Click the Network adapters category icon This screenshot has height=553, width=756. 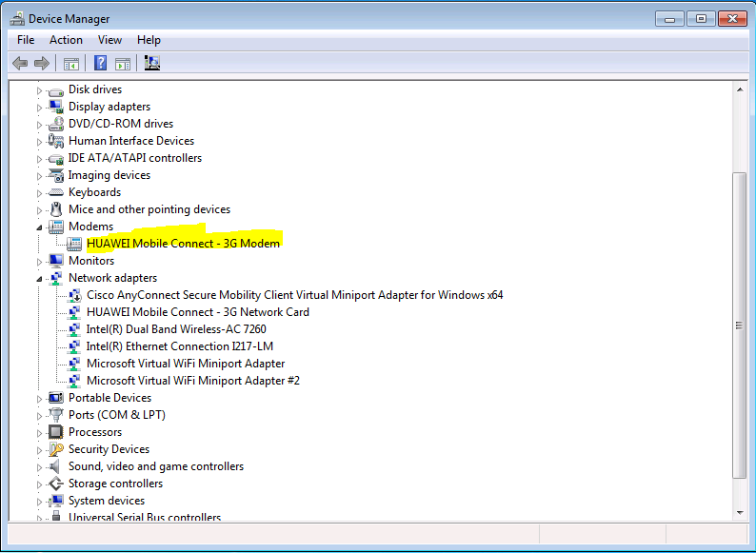pos(56,278)
